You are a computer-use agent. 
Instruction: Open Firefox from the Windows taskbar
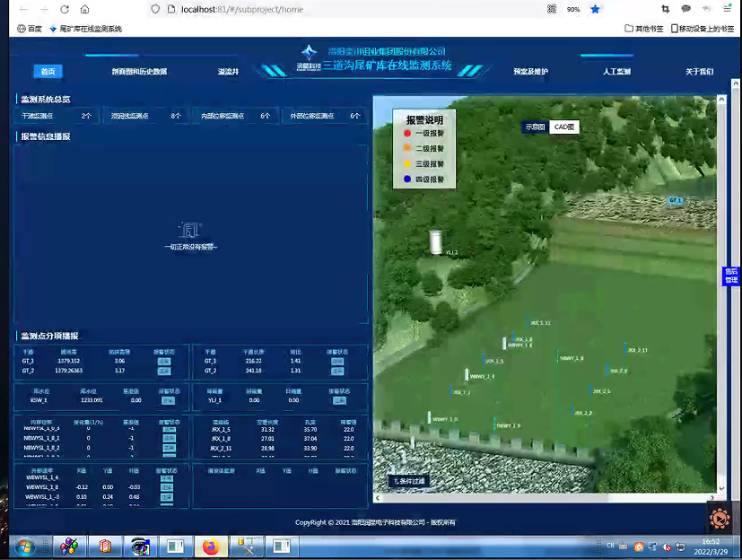tap(210, 547)
